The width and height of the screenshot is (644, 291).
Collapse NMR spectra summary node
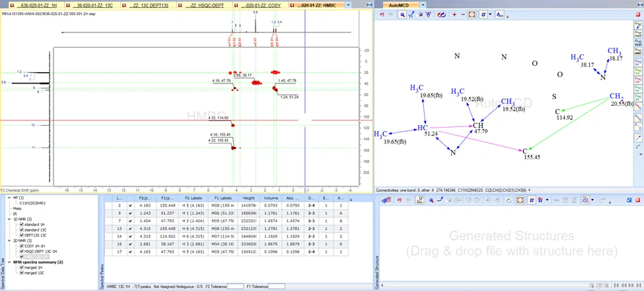click(9, 262)
